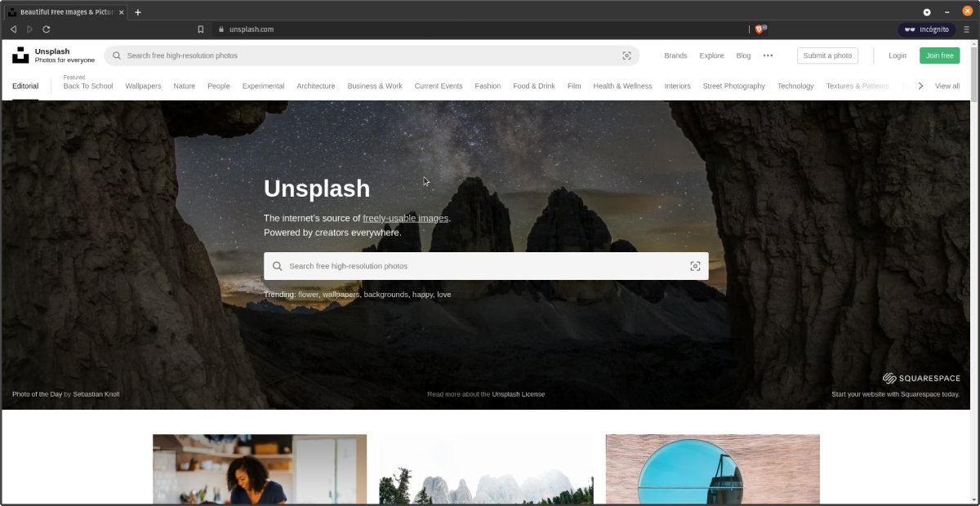Click the Join free button
The image size is (980, 506).
(939, 55)
